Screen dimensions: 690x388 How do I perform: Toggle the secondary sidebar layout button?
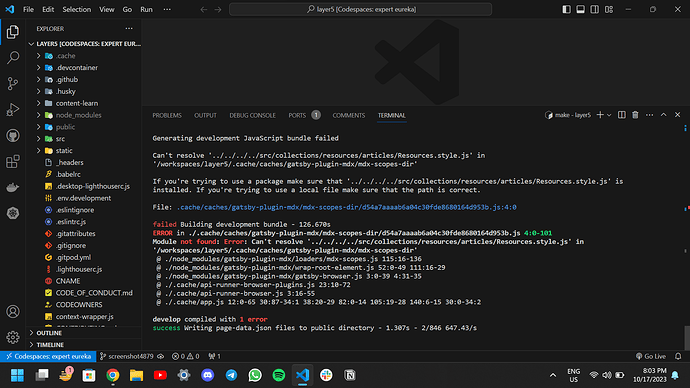pyautogui.click(x=595, y=9)
